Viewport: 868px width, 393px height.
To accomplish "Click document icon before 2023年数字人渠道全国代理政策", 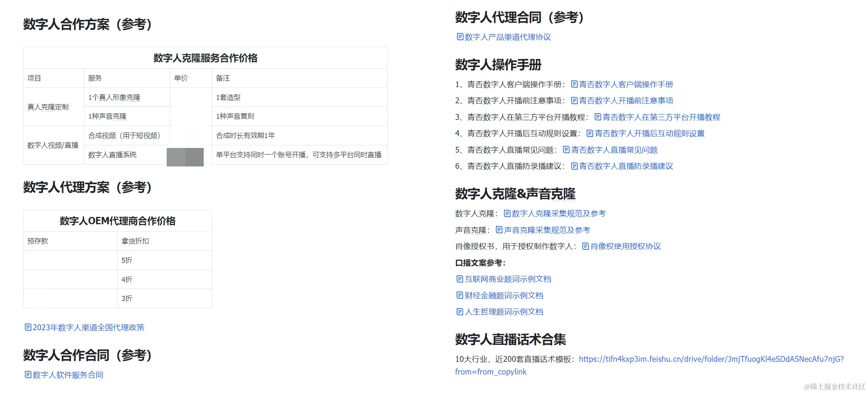I will tap(28, 327).
